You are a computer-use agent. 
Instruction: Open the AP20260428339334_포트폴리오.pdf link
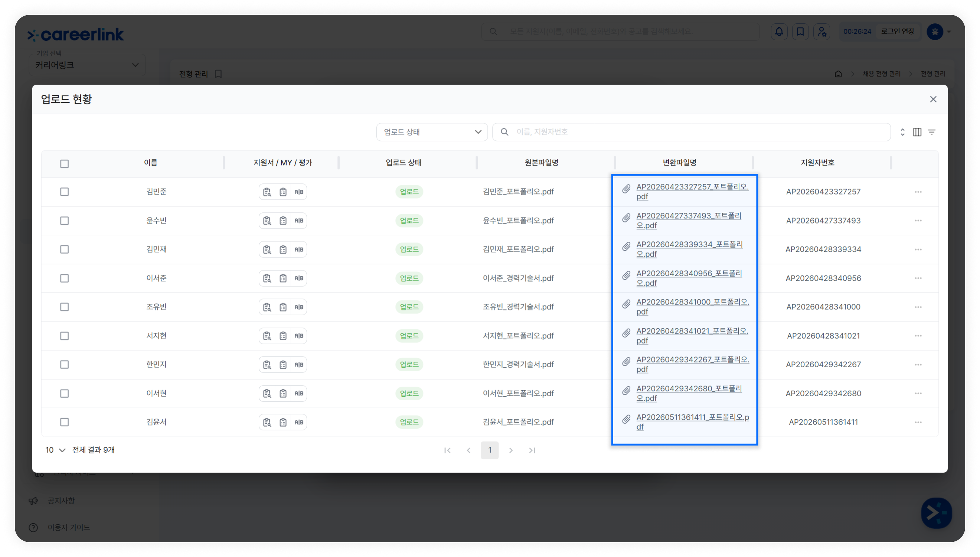[689, 250]
